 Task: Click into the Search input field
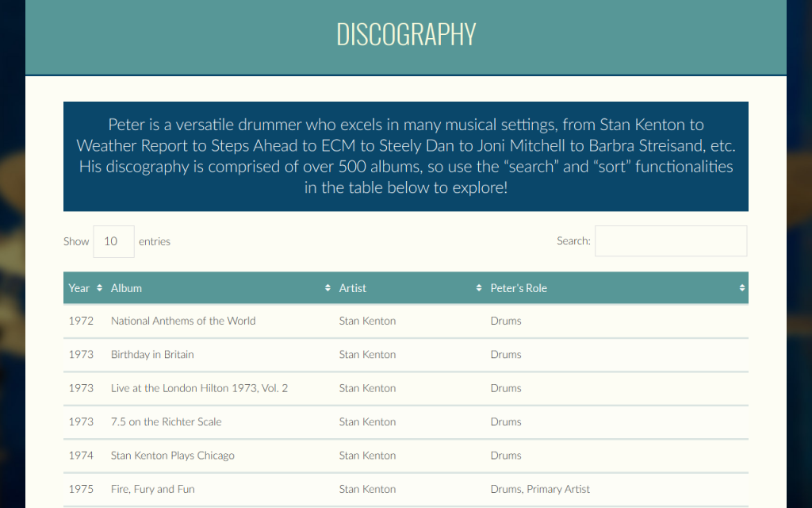[x=671, y=241]
